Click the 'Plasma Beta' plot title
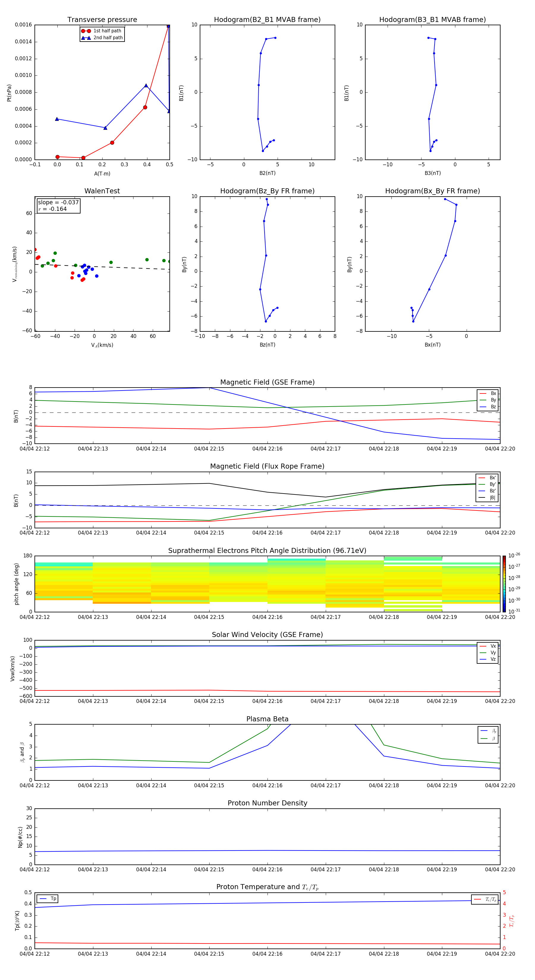This screenshot has height=980, width=535. [267, 719]
